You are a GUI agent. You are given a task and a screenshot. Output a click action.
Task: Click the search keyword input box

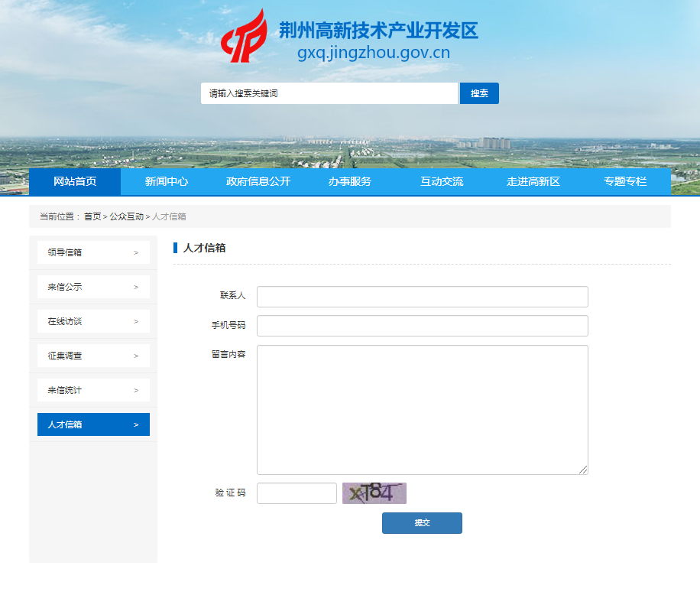[329, 93]
